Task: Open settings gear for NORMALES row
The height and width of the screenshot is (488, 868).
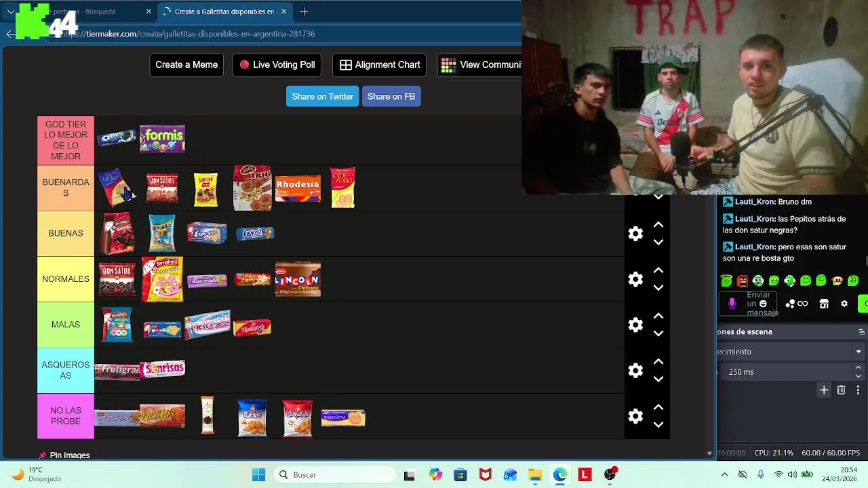Action: click(x=635, y=279)
